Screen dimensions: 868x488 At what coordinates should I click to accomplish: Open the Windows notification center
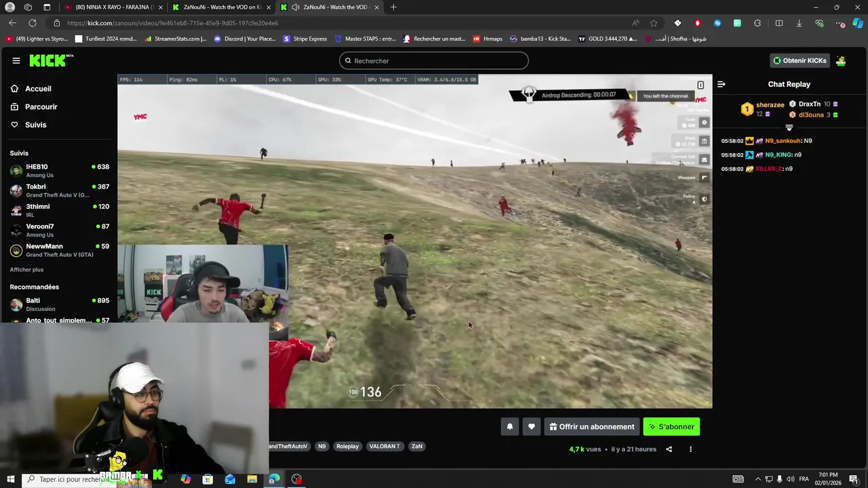pos(854,479)
